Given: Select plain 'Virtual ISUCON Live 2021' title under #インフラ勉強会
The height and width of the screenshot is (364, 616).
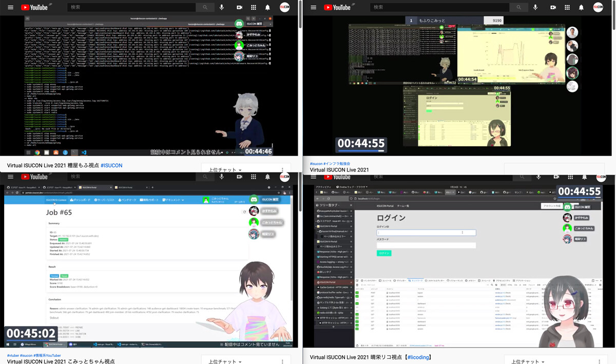Looking at the screenshot, I should [x=339, y=170].
